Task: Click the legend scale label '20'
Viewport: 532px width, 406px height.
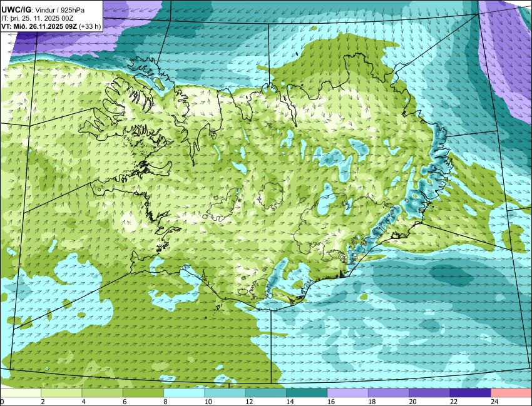Action: [412, 402]
